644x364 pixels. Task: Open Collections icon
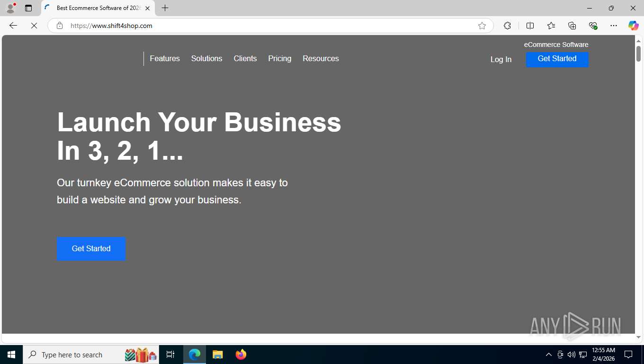pos(572,26)
